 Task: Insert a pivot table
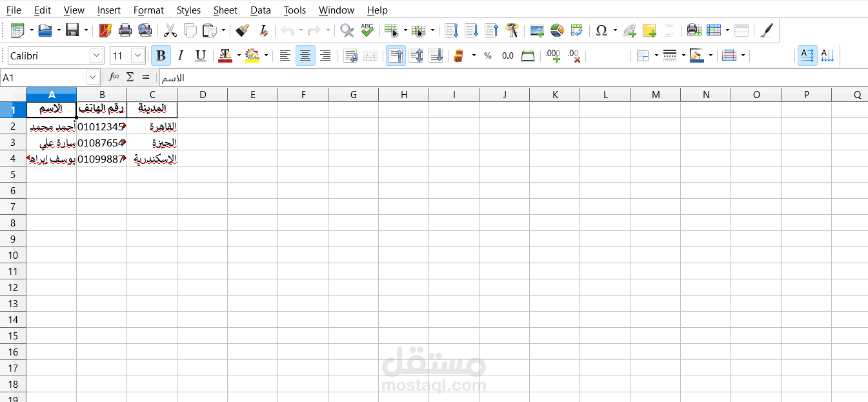point(577,30)
